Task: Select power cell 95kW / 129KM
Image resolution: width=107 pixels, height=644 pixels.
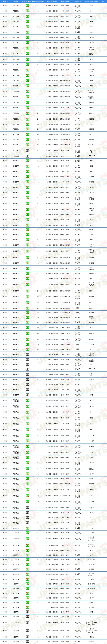Action: 65,303
